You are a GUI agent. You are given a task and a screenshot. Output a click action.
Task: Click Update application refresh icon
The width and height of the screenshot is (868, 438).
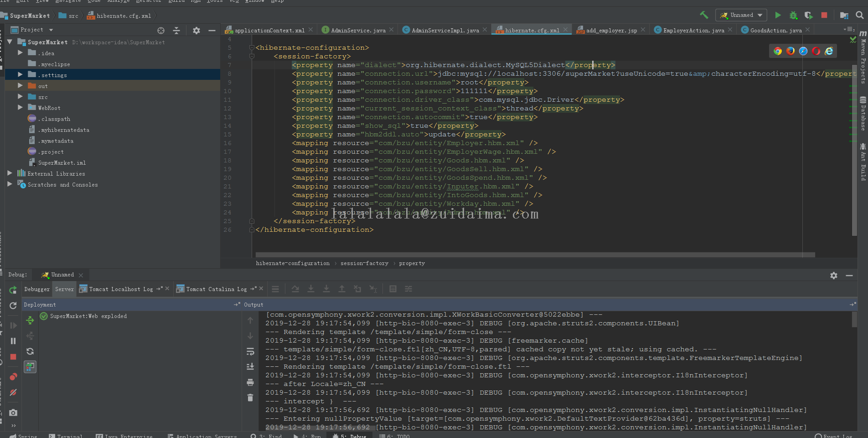[13, 305]
